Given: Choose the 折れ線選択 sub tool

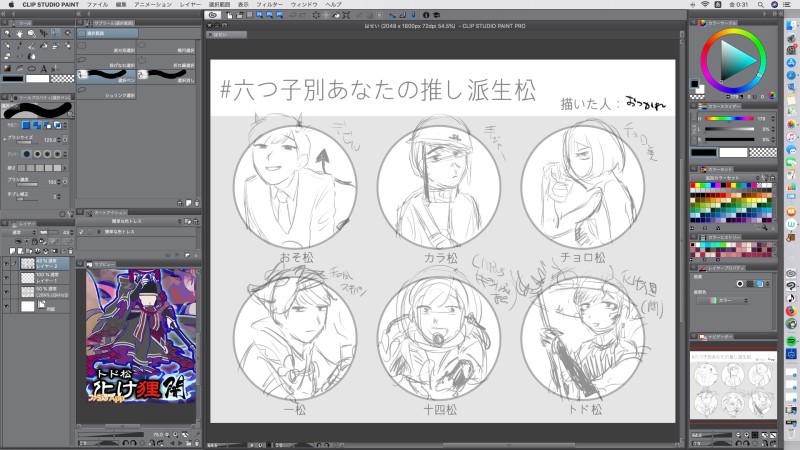Looking at the screenshot, I should [x=167, y=61].
